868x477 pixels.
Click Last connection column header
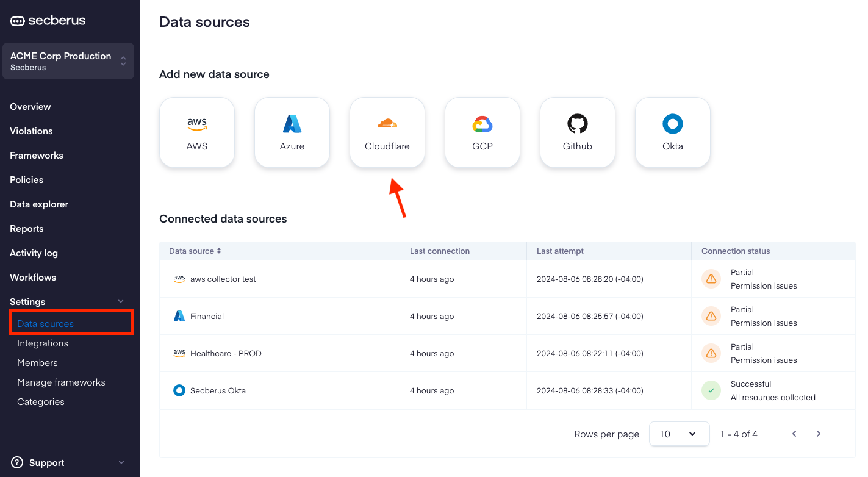click(x=440, y=251)
